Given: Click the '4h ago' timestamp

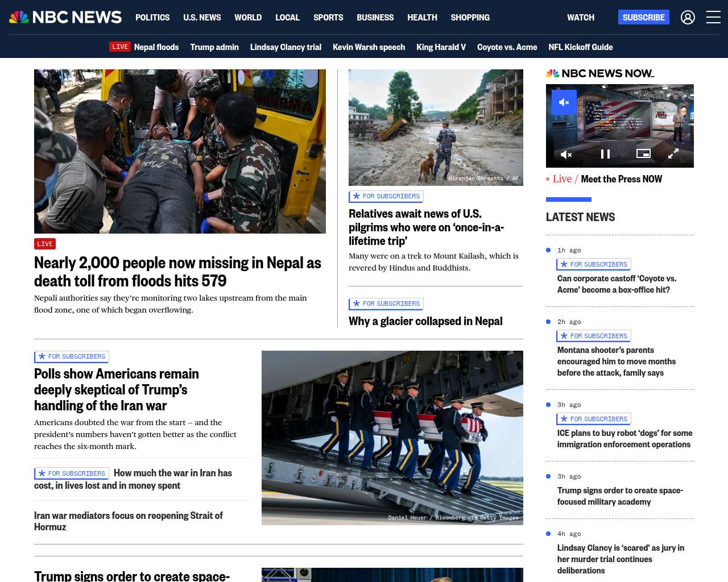Looking at the screenshot, I should click(x=569, y=534).
